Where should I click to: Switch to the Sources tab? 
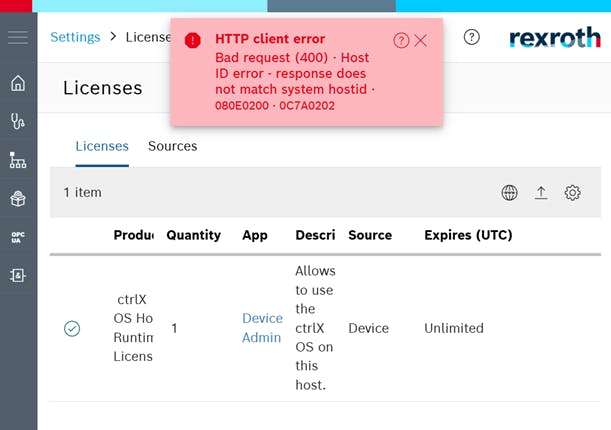172,146
